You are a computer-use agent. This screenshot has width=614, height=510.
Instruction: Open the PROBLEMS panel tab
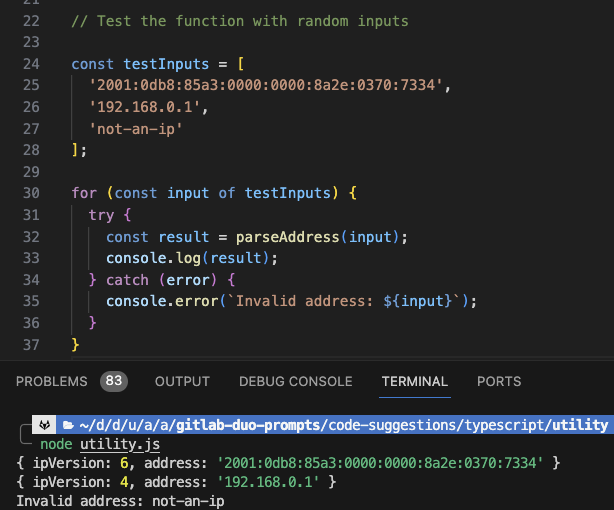coord(52,381)
